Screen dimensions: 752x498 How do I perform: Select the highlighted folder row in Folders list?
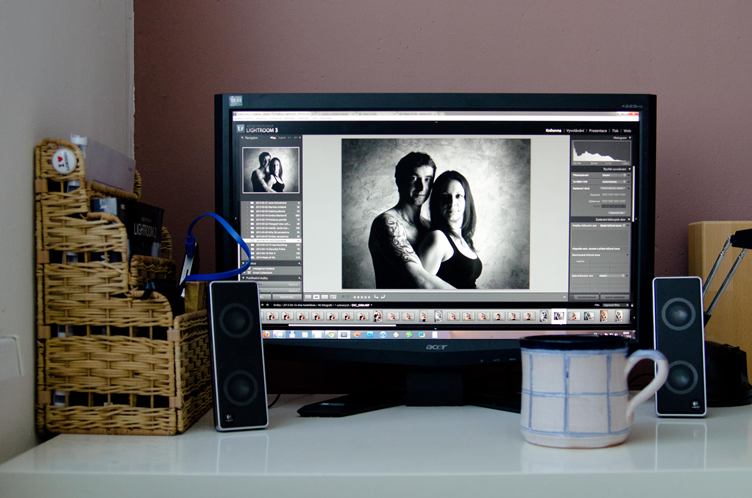271,241
